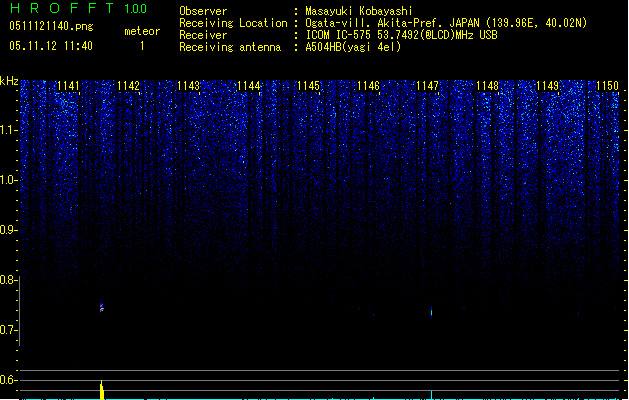Click the time marker 1146

click(368, 86)
